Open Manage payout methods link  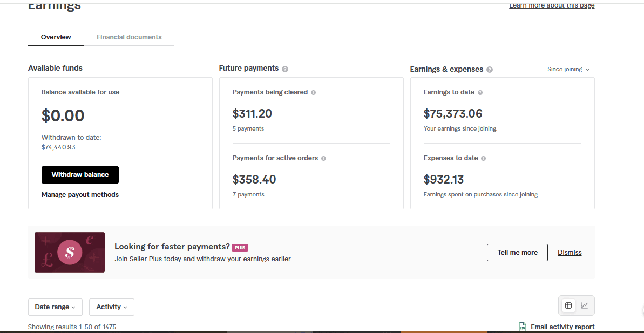click(80, 195)
